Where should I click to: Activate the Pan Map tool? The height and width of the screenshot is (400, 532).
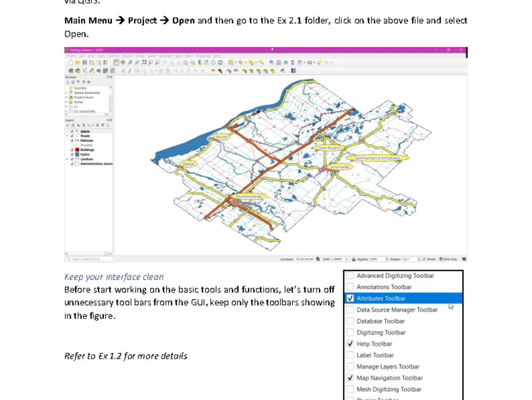pyautogui.click(x=116, y=62)
